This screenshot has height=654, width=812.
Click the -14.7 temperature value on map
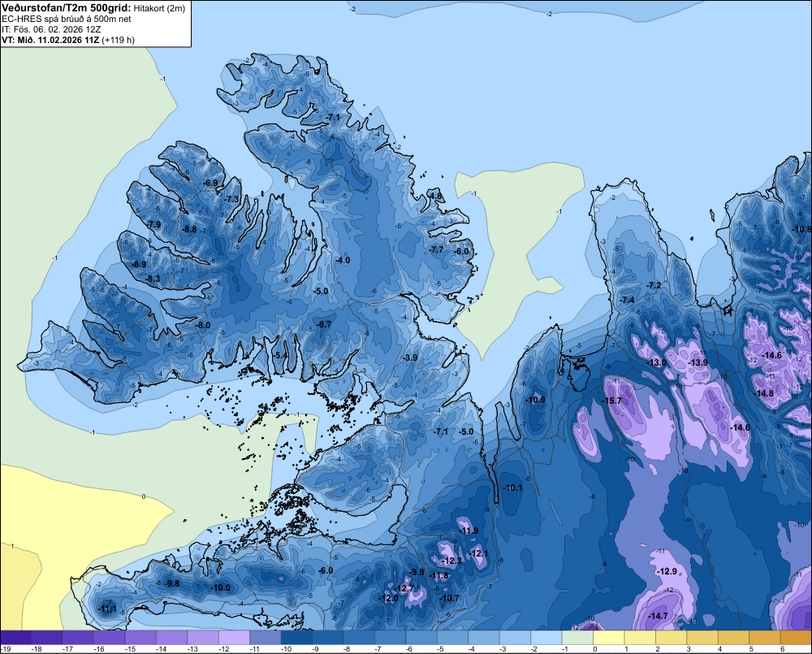(659, 616)
